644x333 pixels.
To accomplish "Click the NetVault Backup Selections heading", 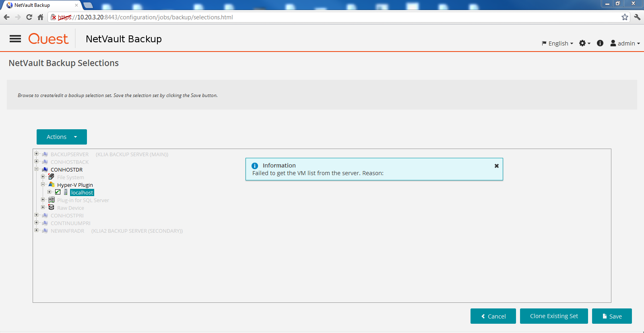I will tap(64, 63).
